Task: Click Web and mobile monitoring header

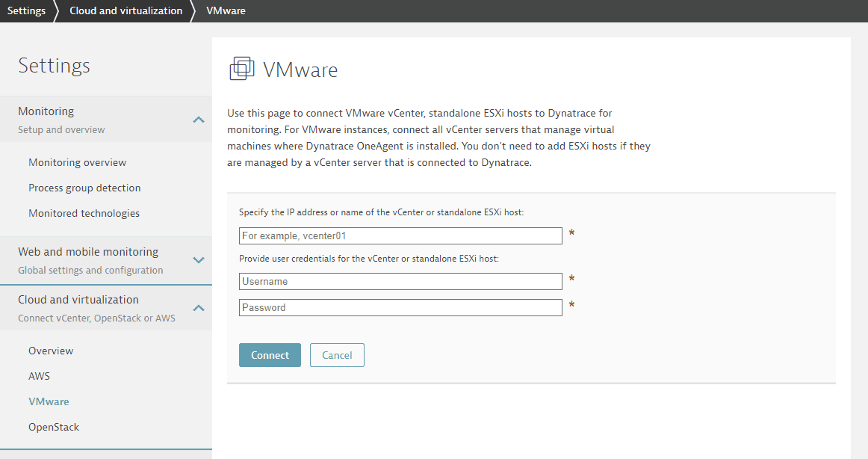Action: [x=106, y=260]
